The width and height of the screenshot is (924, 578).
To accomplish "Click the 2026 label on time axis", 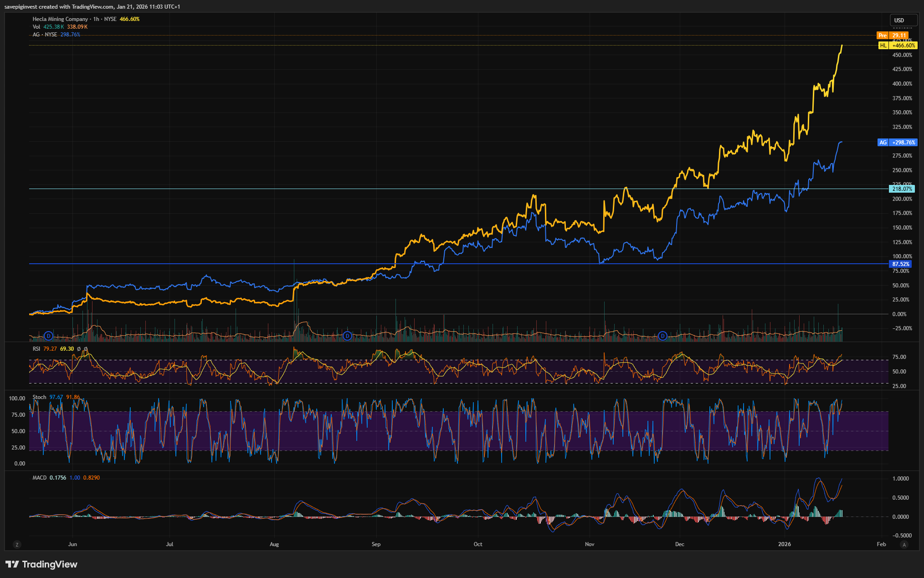I will tap(784, 544).
